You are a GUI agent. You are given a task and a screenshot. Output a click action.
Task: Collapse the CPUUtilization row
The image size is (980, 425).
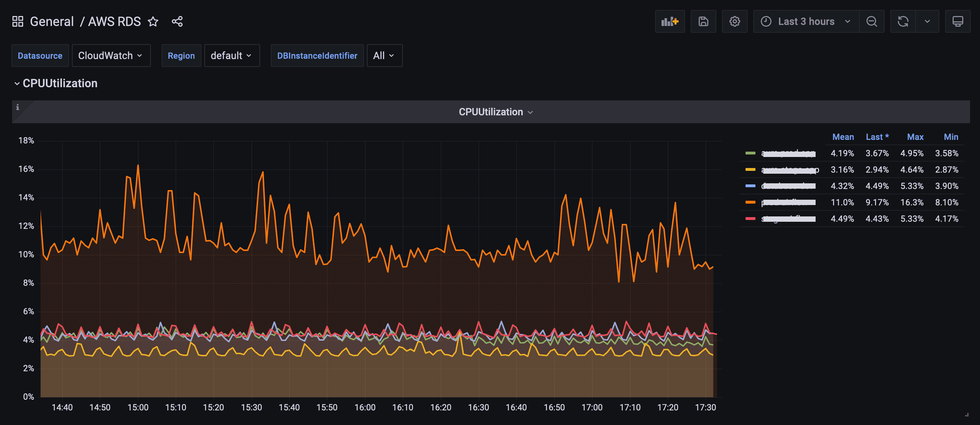coord(17,83)
